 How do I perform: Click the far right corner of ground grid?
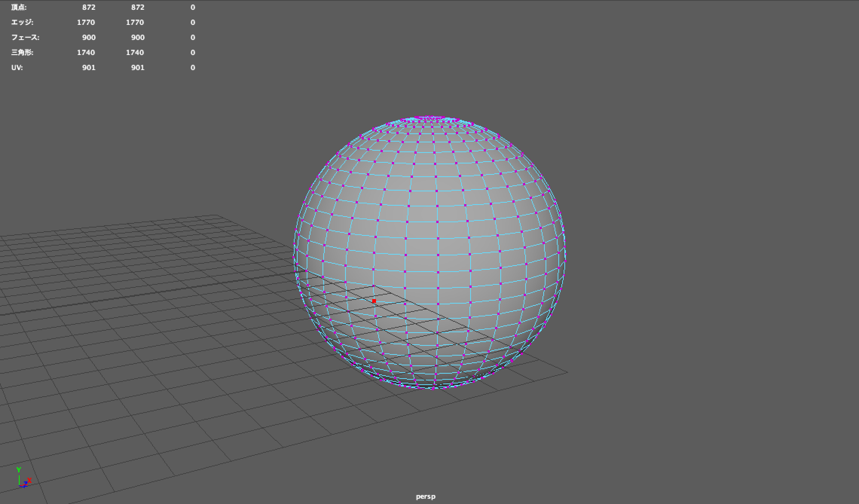567,372
